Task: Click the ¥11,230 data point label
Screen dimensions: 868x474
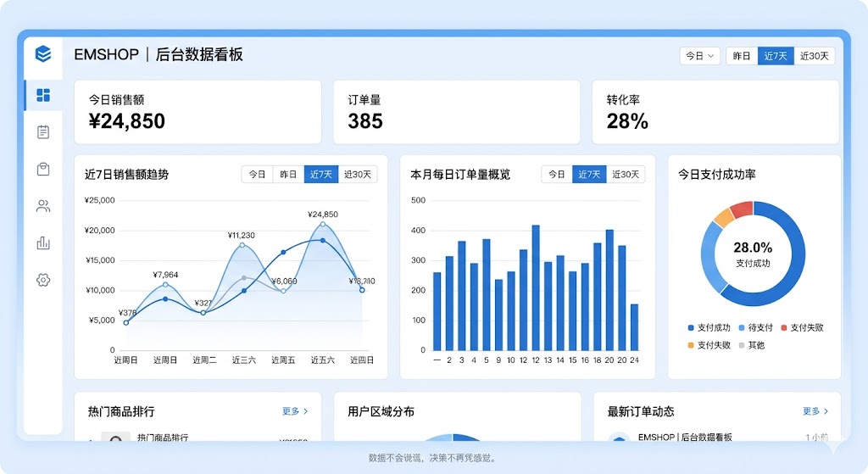Action: point(242,236)
